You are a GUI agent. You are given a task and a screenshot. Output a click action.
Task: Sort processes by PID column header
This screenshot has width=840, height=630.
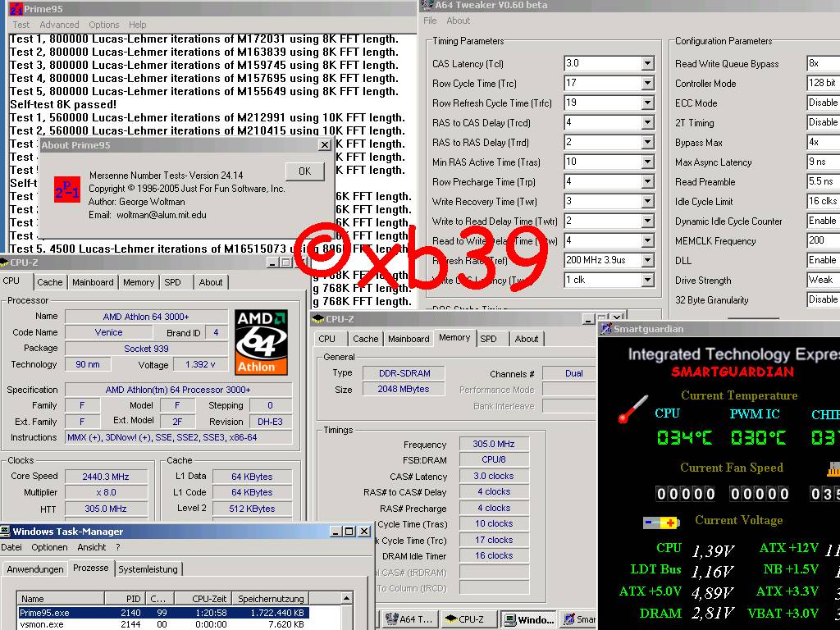124,598
